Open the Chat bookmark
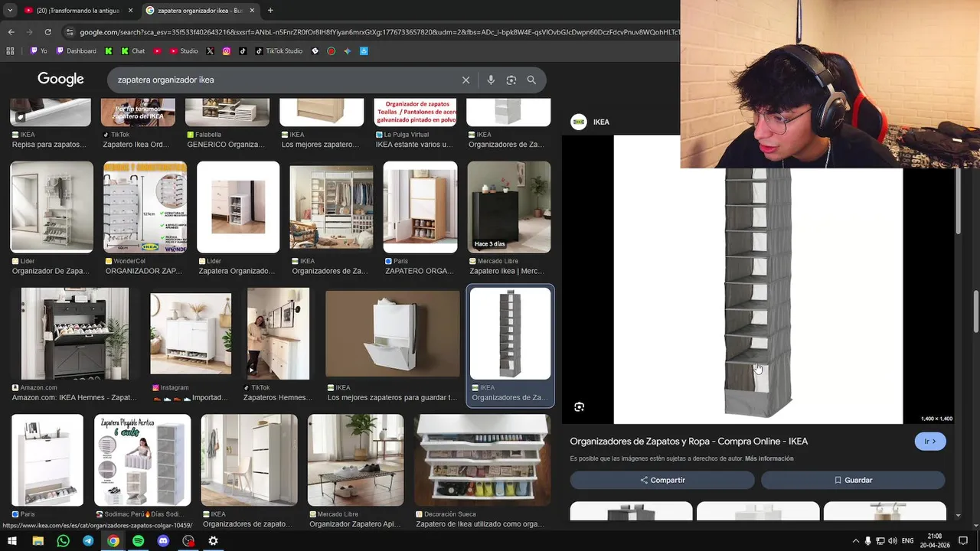 [132, 51]
